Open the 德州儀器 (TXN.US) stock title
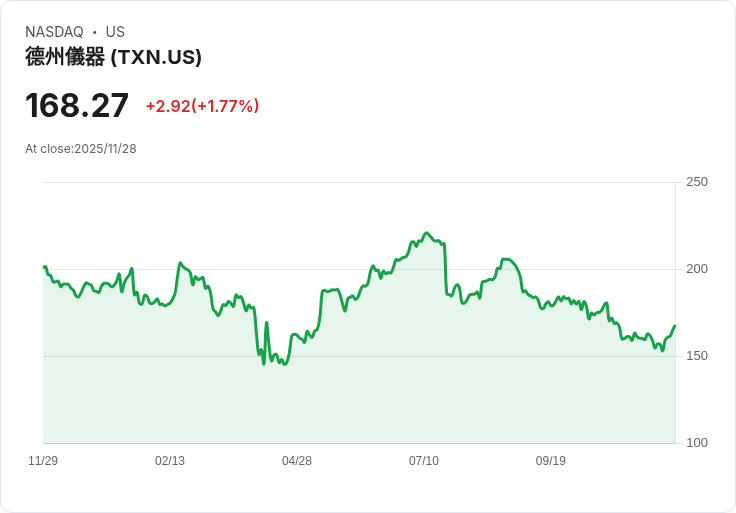736x513 pixels. 113,57
